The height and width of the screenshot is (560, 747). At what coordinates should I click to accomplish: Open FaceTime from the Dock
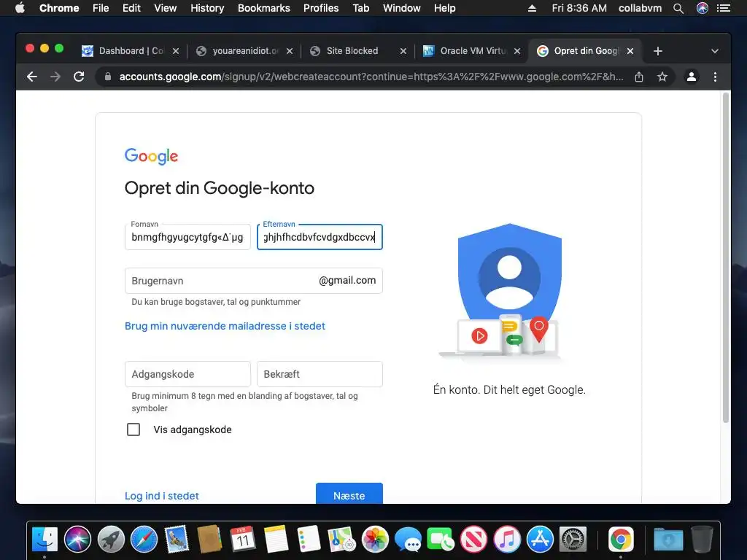[x=441, y=540]
